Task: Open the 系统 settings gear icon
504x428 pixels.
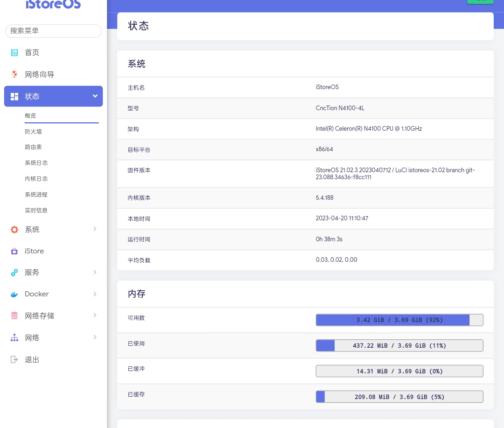Action: tap(14, 230)
